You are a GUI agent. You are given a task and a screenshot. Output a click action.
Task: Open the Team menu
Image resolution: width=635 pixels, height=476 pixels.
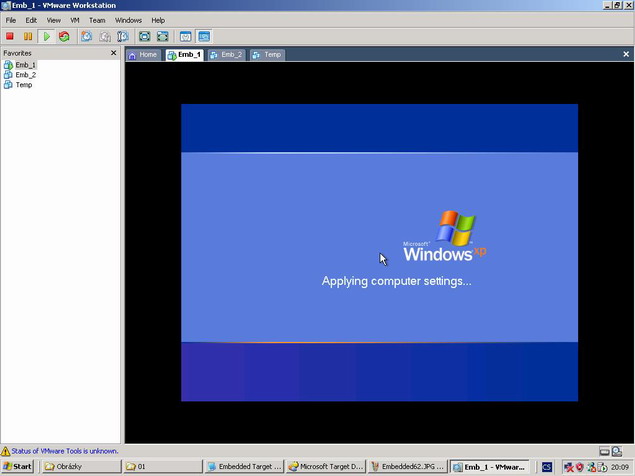pos(97,20)
